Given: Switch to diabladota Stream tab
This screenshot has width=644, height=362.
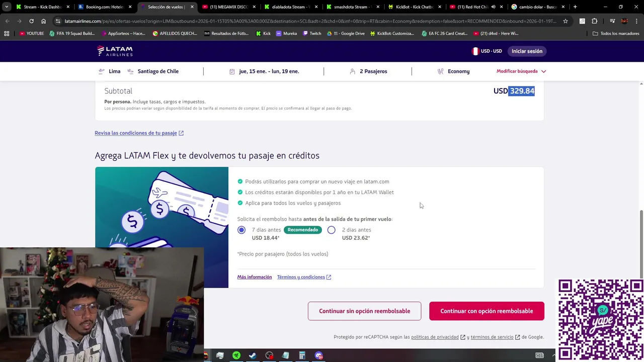Looking at the screenshot, I should [291, 7].
